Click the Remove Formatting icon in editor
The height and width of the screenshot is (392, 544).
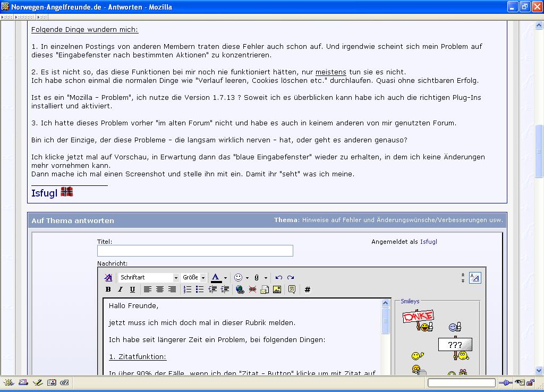108,278
